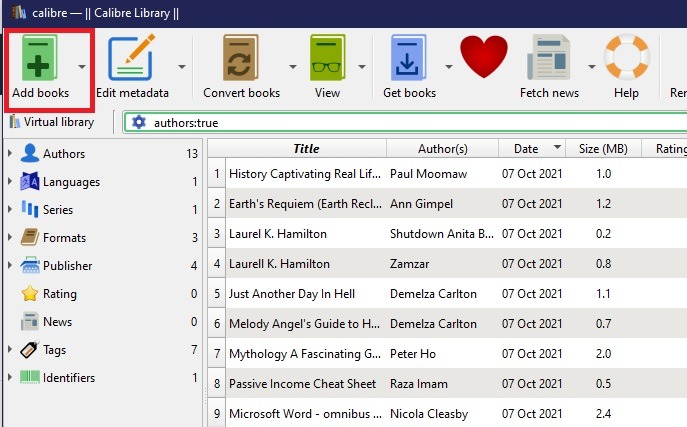Expand the Series category
The image size is (687, 427).
pos(10,209)
